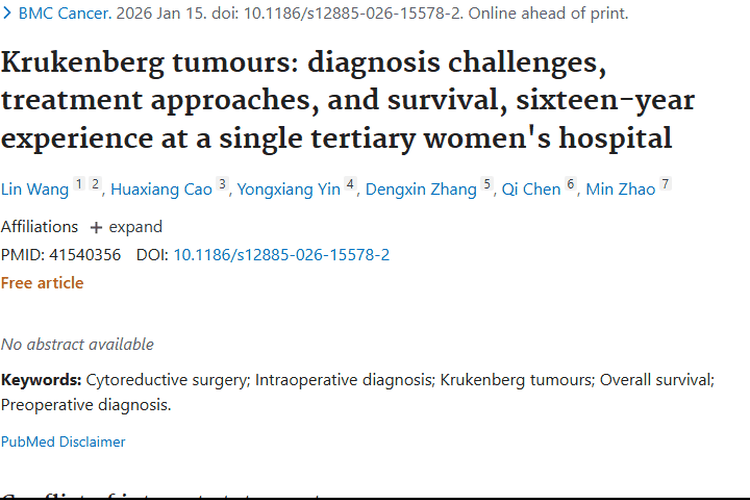Click the plus icon beside expand
This screenshot has height=500, width=750.
tap(96, 227)
